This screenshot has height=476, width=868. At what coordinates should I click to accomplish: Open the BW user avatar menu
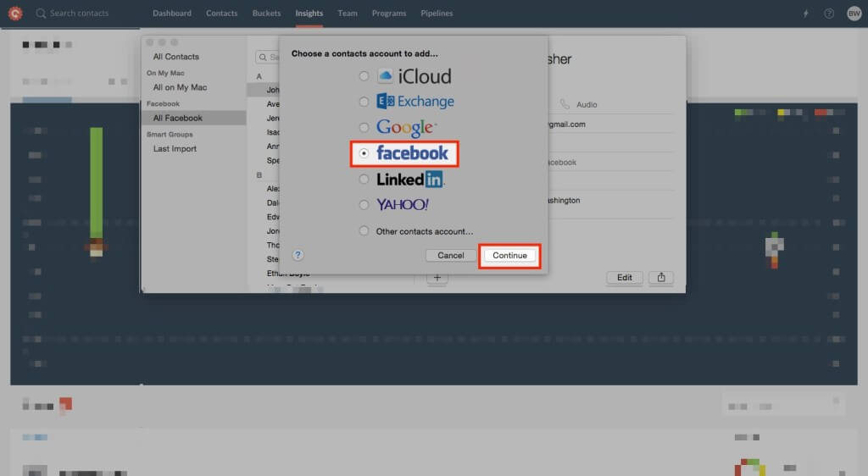[x=853, y=14]
